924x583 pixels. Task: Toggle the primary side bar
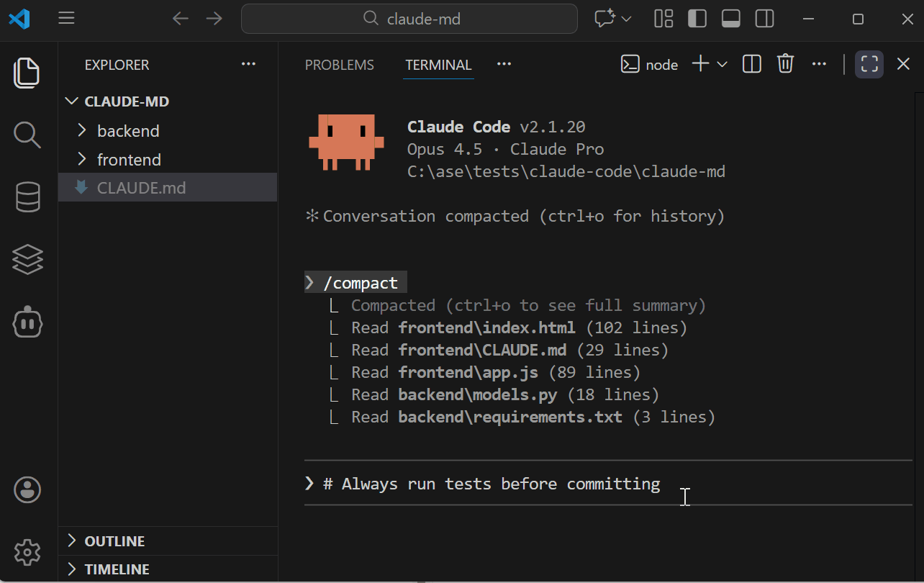697,19
